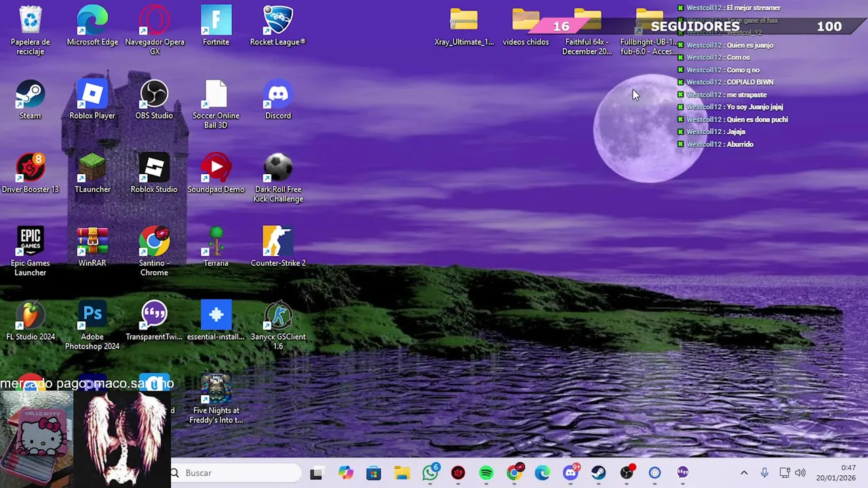
Task: Open Navegador Opera GX desktop shortcut
Action: [154, 30]
